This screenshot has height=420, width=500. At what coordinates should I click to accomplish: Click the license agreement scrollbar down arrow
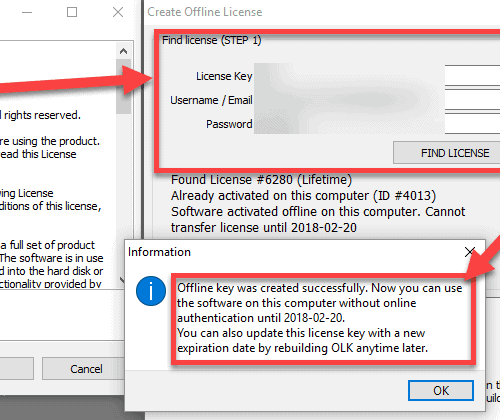pyautogui.click(x=123, y=280)
